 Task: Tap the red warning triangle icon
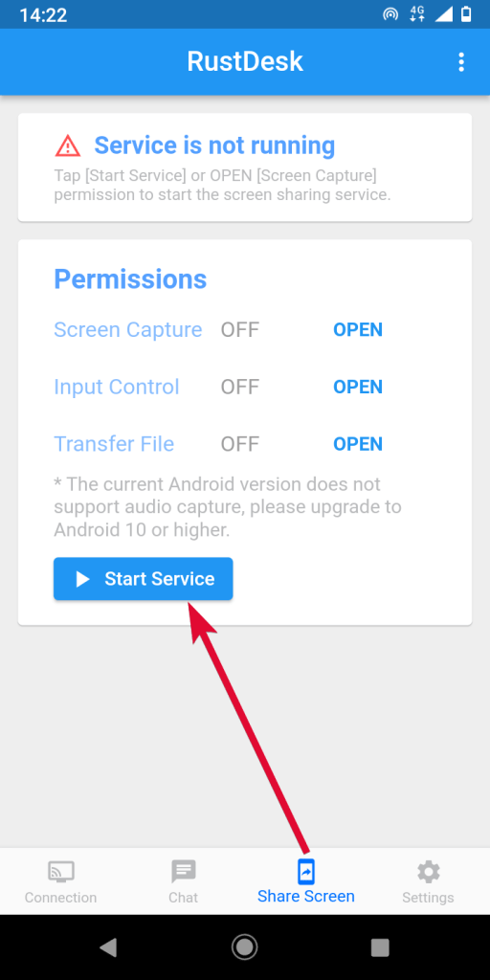coord(68,145)
